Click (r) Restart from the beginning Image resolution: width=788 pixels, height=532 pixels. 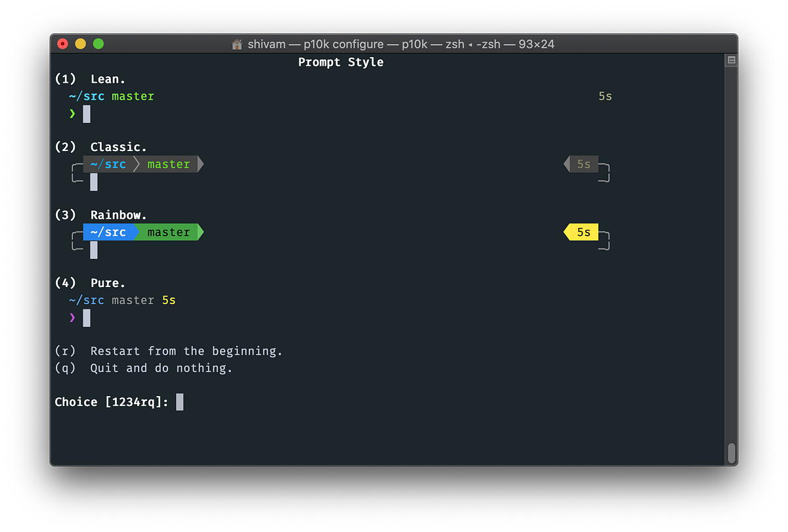pos(168,351)
